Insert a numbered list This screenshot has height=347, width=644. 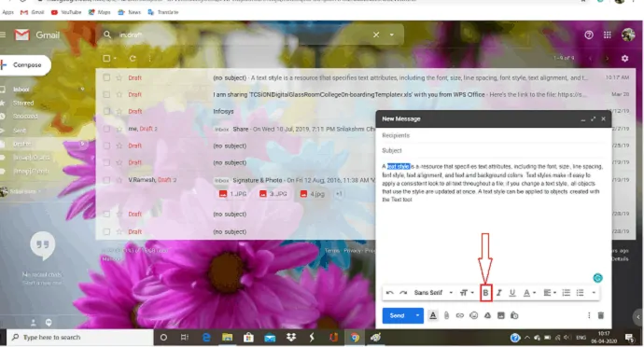pyautogui.click(x=566, y=293)
